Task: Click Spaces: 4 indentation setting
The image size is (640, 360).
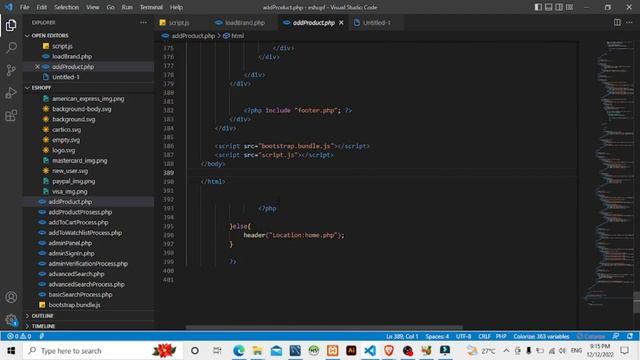Action: (x=437, y=336)
